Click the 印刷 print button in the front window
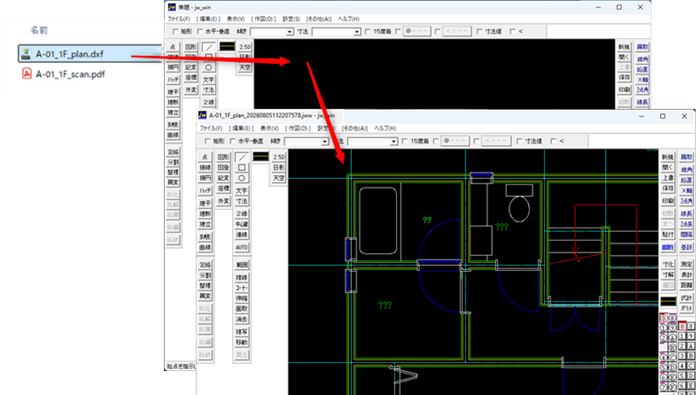The height and width of the screenshot is (395, 700). [667, 201]
